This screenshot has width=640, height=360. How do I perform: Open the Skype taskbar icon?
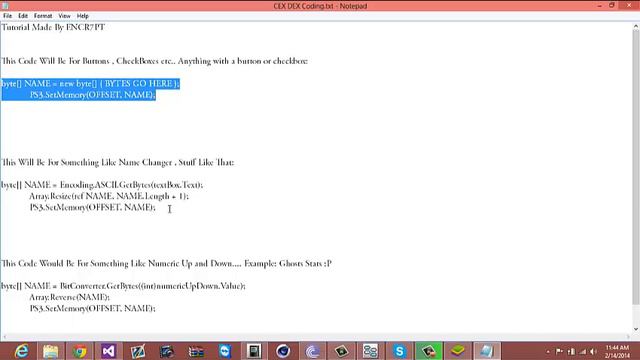400,351
